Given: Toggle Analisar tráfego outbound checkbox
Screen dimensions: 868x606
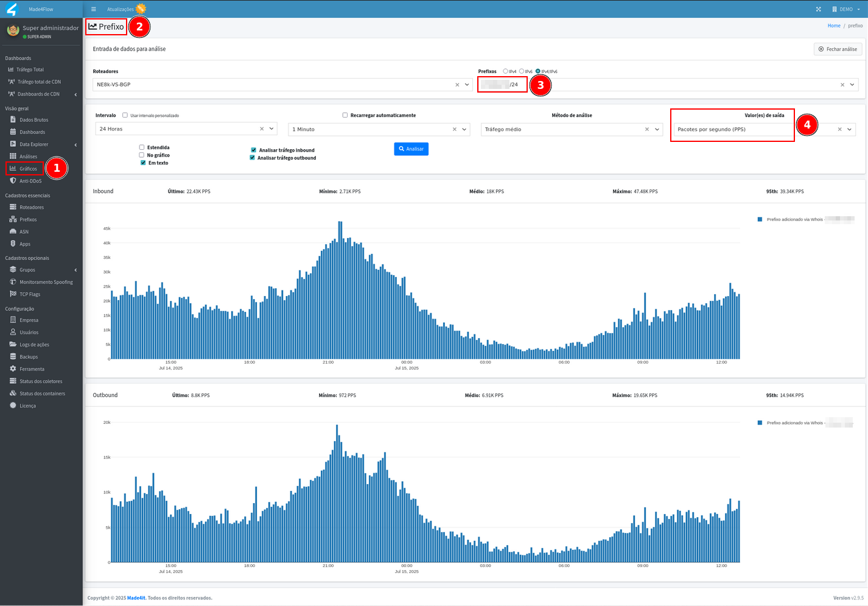Looking at the screenshot, I should tap(252, 158).
